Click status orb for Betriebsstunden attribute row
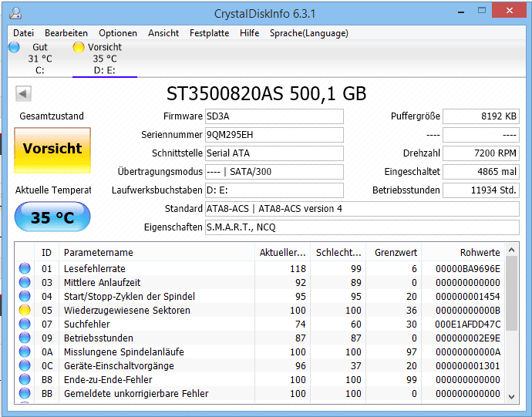Viewport: 532px width, 417px height. pos(25,338)
